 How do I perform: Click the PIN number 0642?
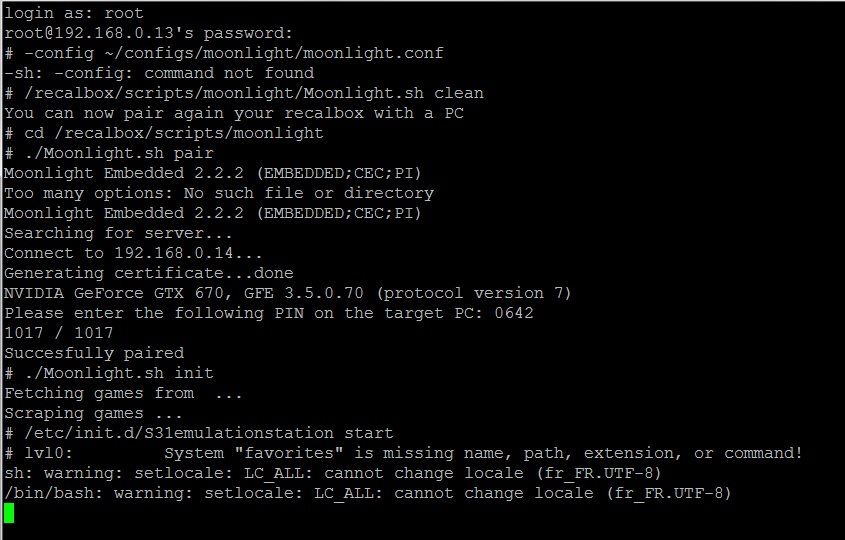[514, 313]
